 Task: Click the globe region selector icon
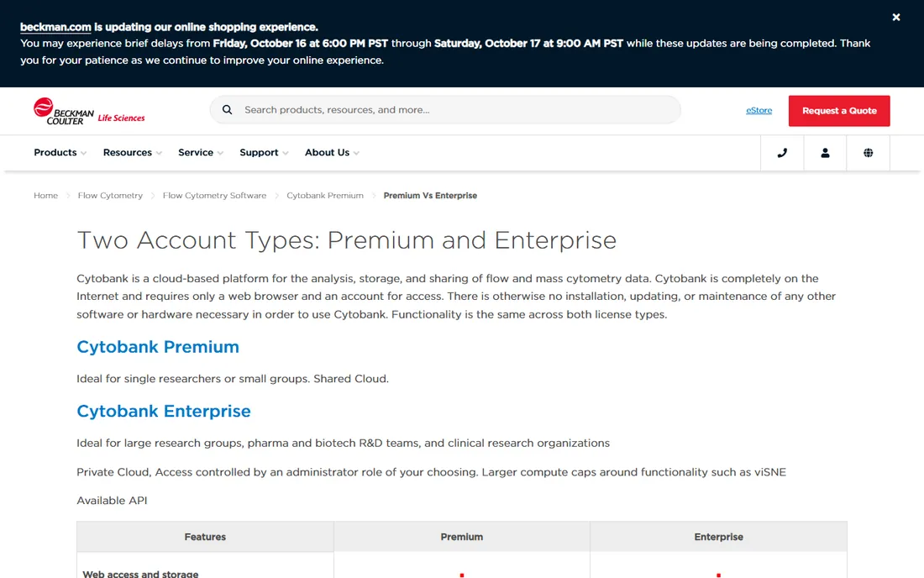(868, 153)
